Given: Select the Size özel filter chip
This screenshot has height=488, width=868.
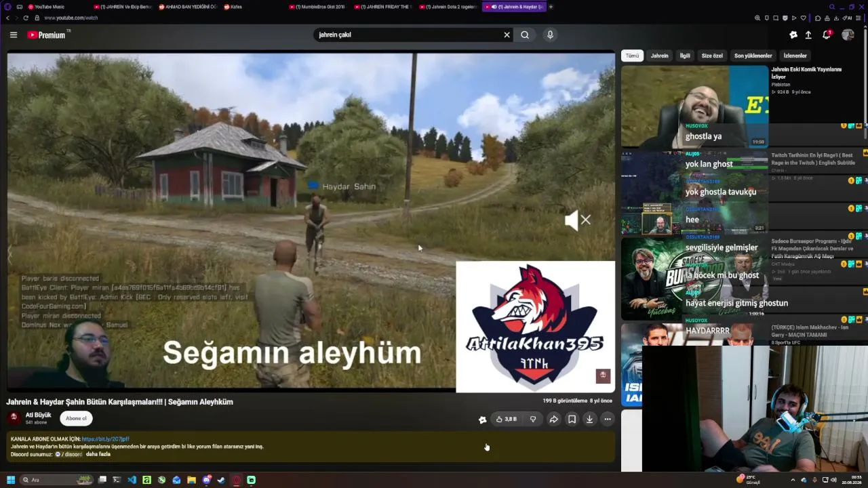Looking at the screenshot, I should point(712,56).
